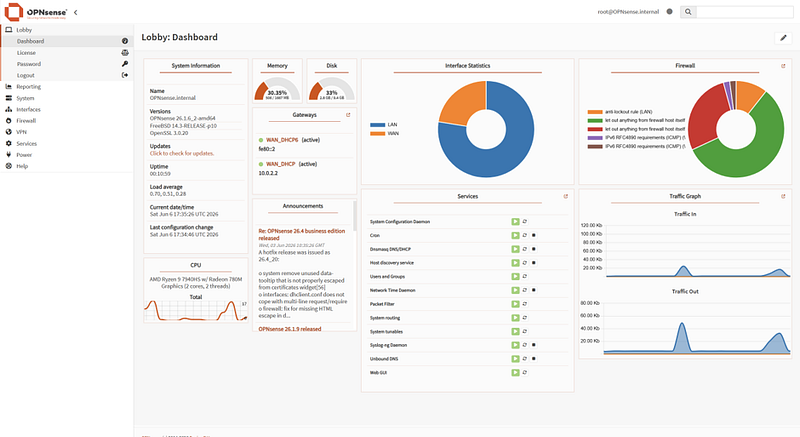Screen dimensions: 800x437
Task: Click the System Configuration Daemon green play icon
Action: click(515, 222)
